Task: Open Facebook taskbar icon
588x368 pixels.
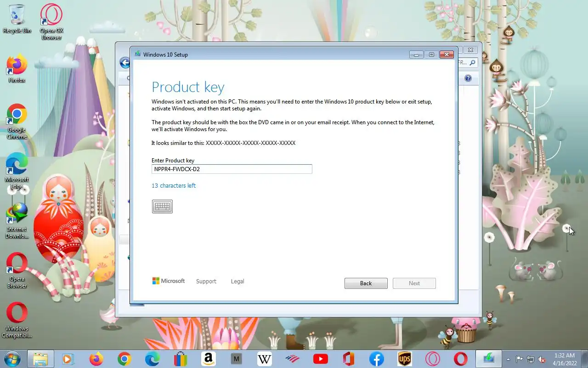Action: click(376, 359)
